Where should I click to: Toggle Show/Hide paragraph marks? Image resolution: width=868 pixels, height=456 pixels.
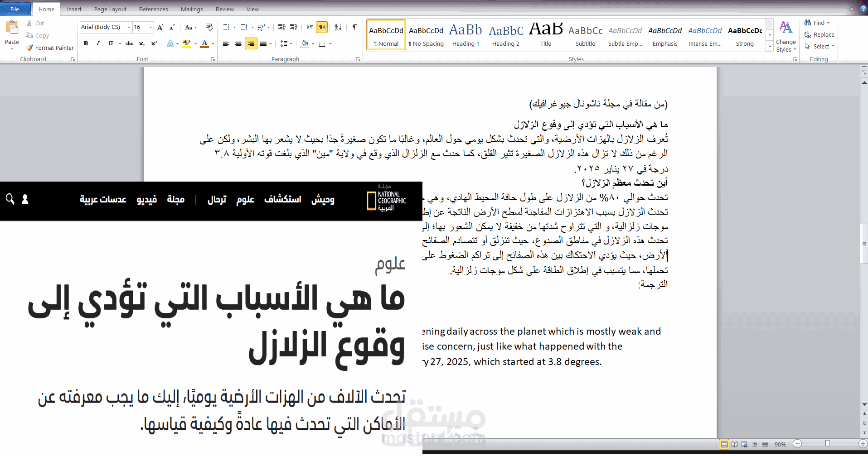[355, 27]
